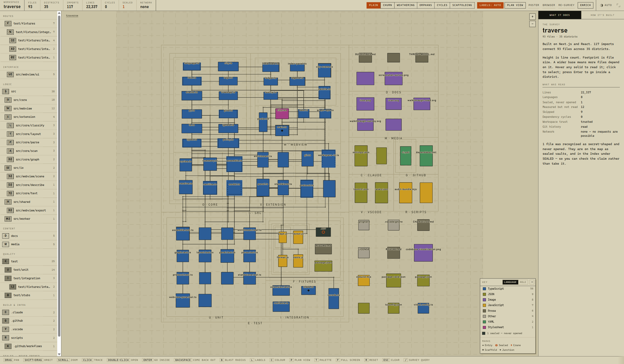Click the media district icon

click(5, 244)
